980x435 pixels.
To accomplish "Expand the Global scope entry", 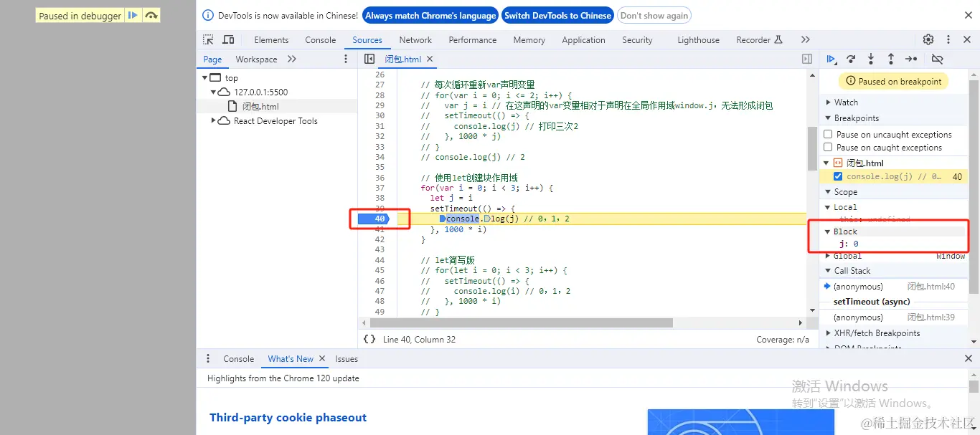I will point(828,256).
